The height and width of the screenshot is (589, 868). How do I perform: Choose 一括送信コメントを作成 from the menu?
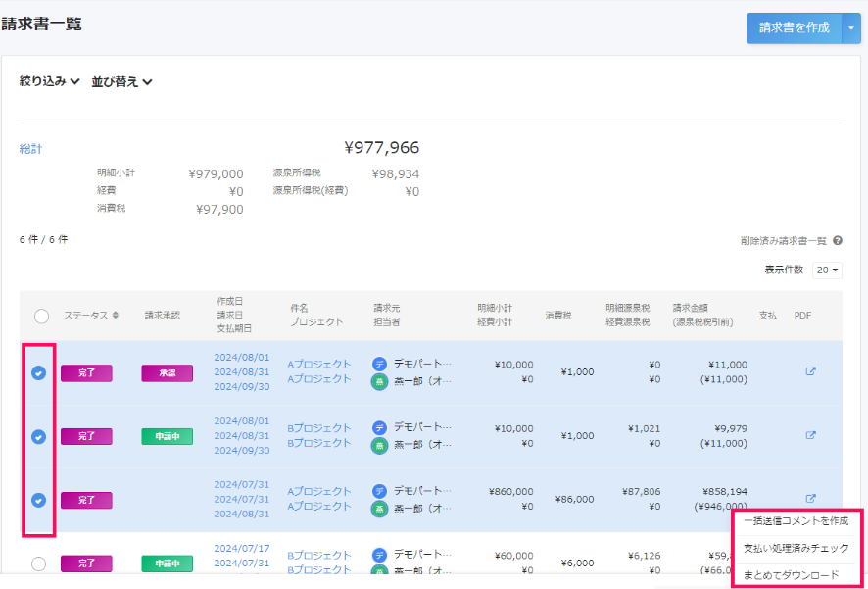tap(796, 521)
